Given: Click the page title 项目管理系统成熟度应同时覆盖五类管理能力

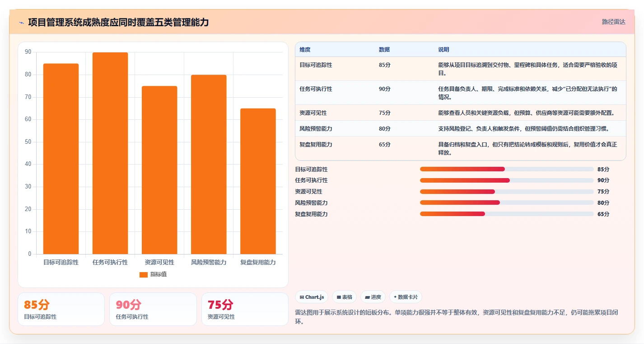Looking at the screenshot, I should click(118, 22).
